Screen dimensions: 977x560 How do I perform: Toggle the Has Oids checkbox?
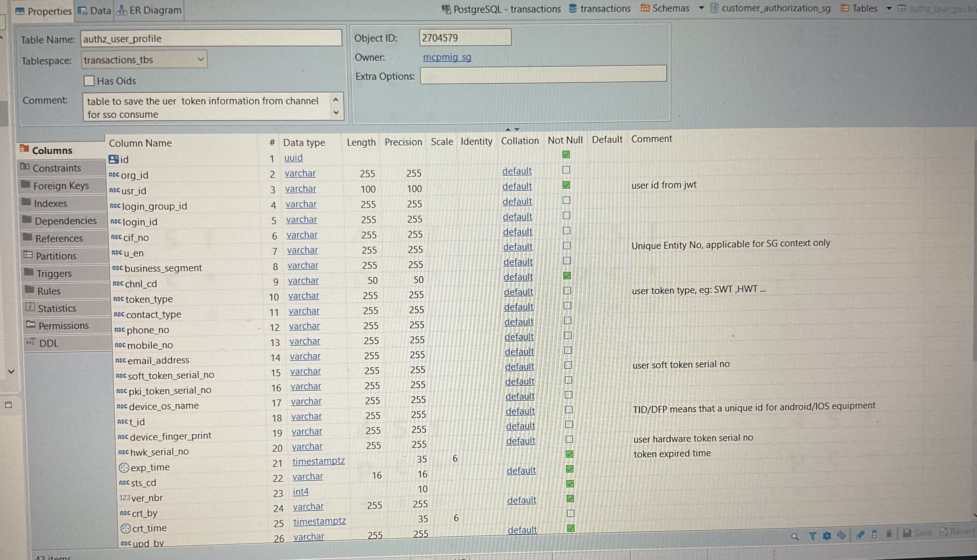(x=89, y=81)
